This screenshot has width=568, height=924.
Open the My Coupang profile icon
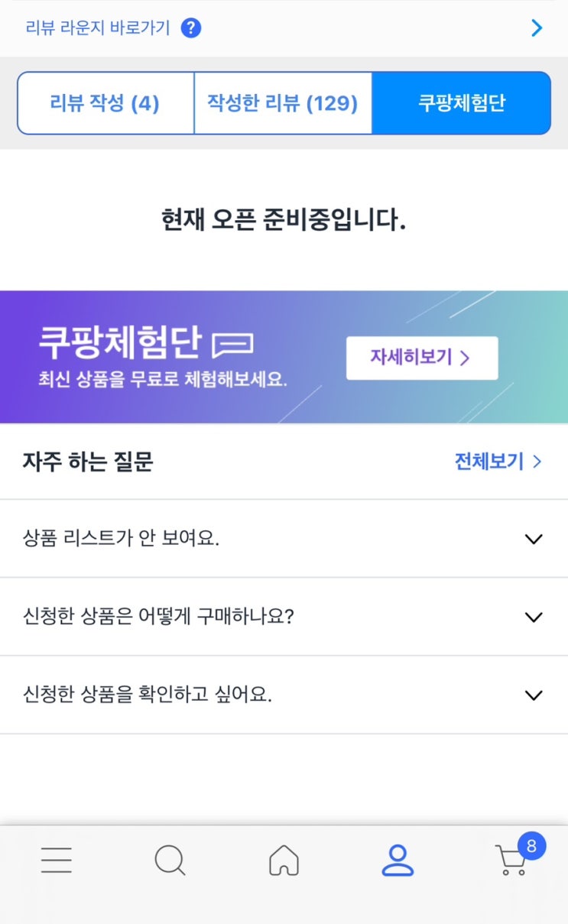(397, 861)
